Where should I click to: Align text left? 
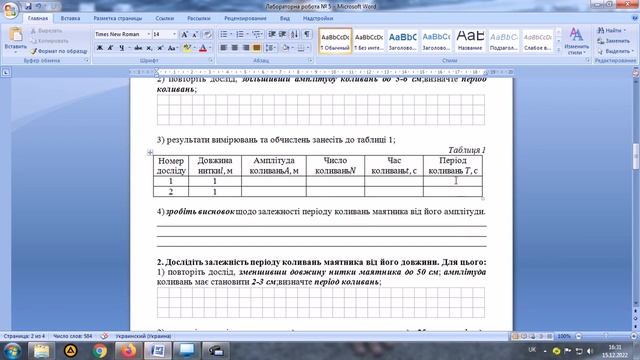point(224,48)
